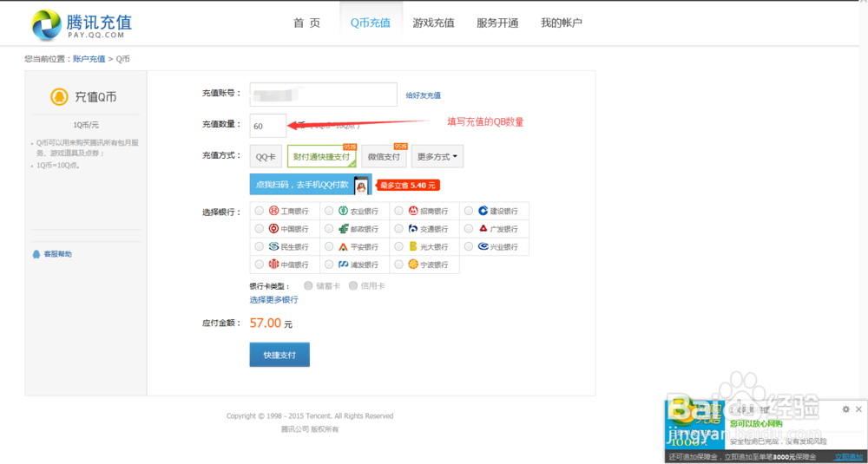Click the 1Q币/元 rate text
This screenshot has height=464, width=868.
point(86,125)
